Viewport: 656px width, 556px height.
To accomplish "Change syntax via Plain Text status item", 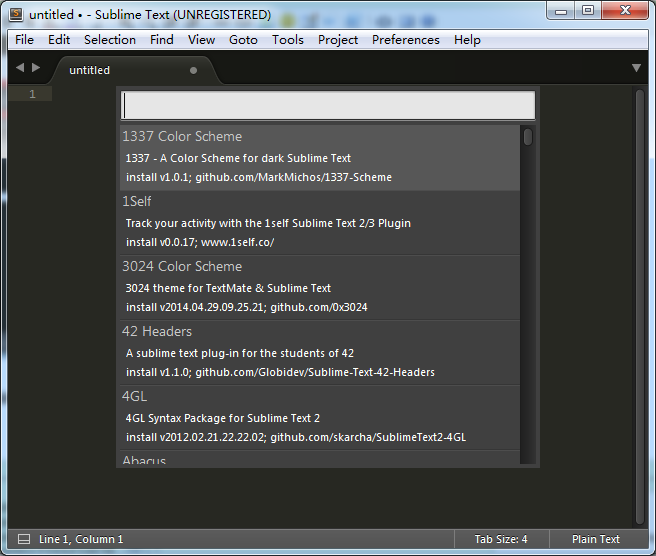I will [x=596, y=539].
